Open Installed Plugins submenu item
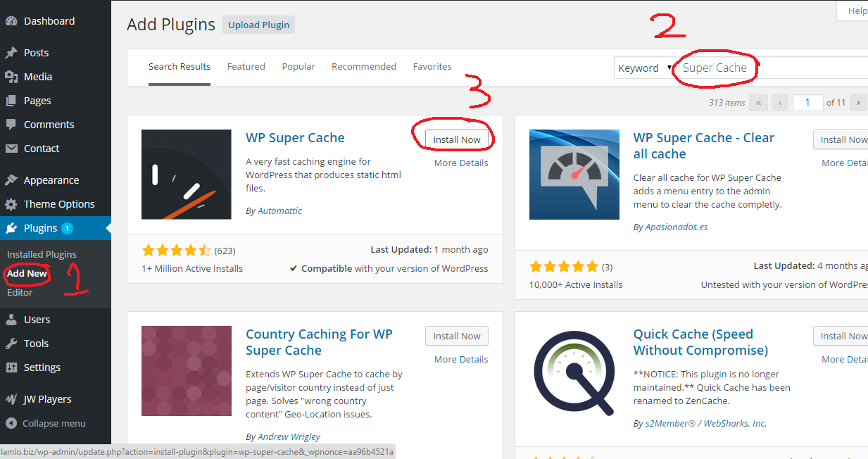 (42, 254)
